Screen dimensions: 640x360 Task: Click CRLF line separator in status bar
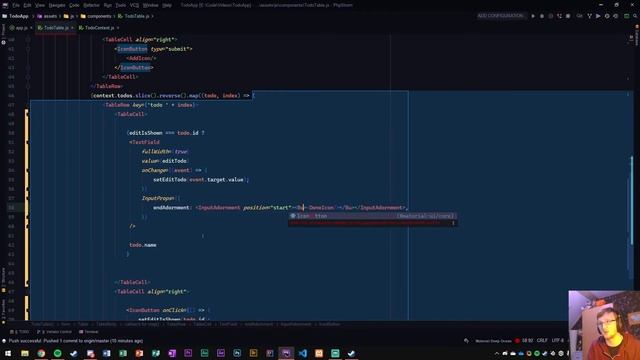click(542, 340)
